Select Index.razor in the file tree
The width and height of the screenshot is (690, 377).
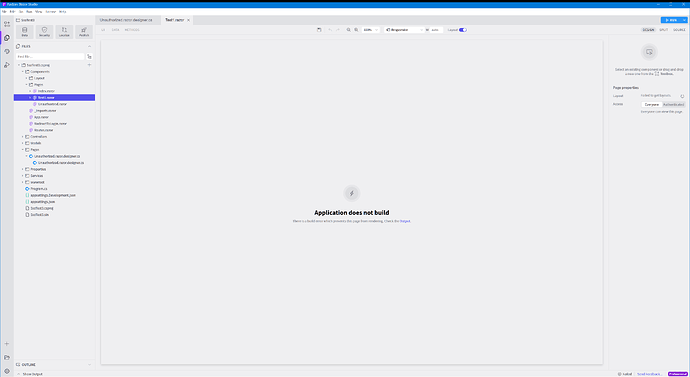(46, 91)
